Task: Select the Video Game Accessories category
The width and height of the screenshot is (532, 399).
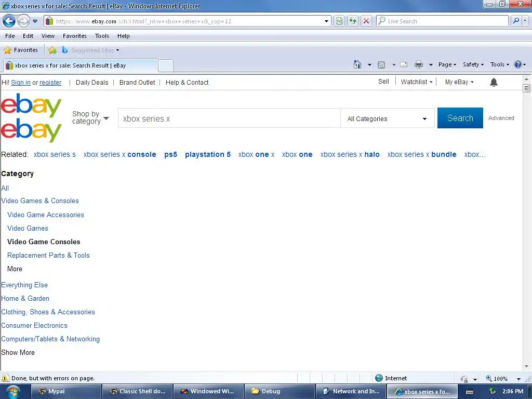Action: 46,215
